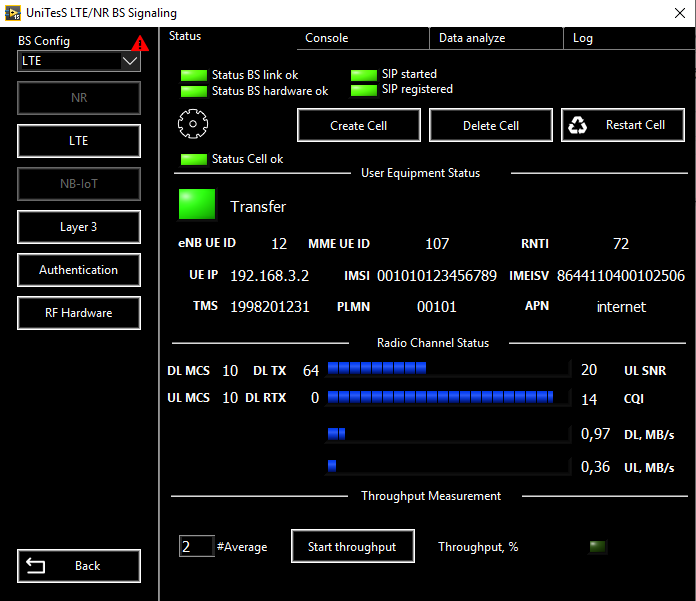Click the Status BS link ok LED
The height and width of the screenshot is (601, 696).
point(193,76)
